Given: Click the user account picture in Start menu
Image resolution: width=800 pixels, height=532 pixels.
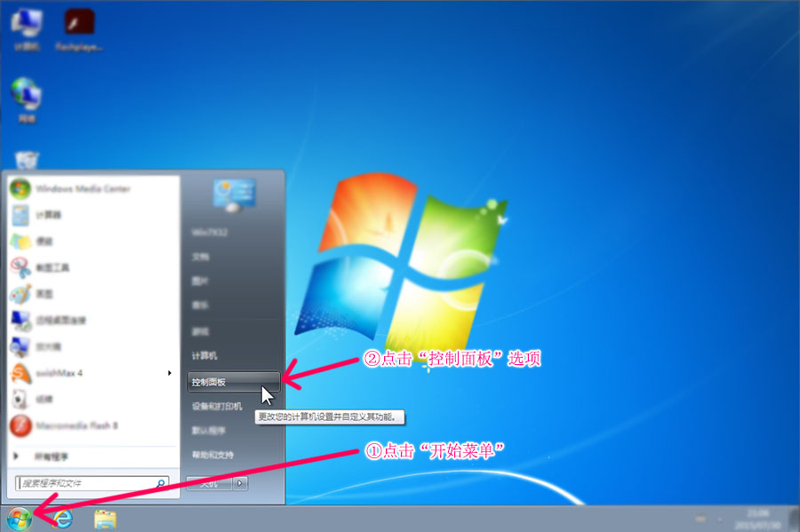Looking at the screenshot, I should tap(234, 195).
